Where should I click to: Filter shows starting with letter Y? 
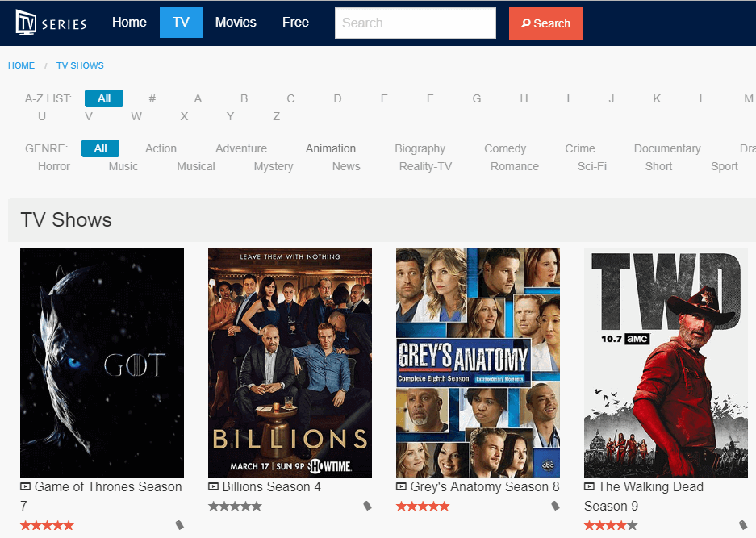[x=231, y=117]
